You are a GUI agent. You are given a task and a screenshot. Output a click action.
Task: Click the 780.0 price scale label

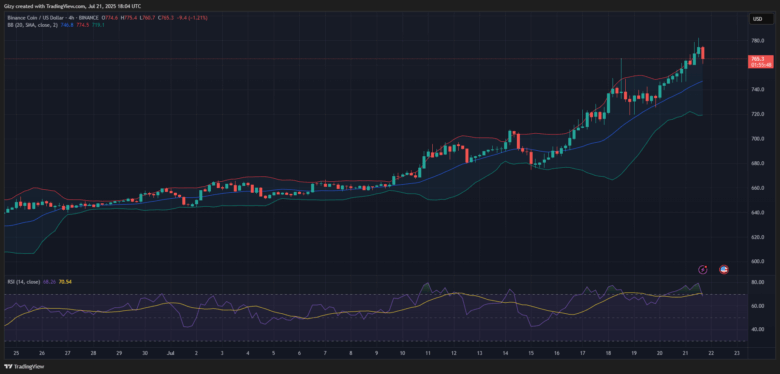click(758, 41)
